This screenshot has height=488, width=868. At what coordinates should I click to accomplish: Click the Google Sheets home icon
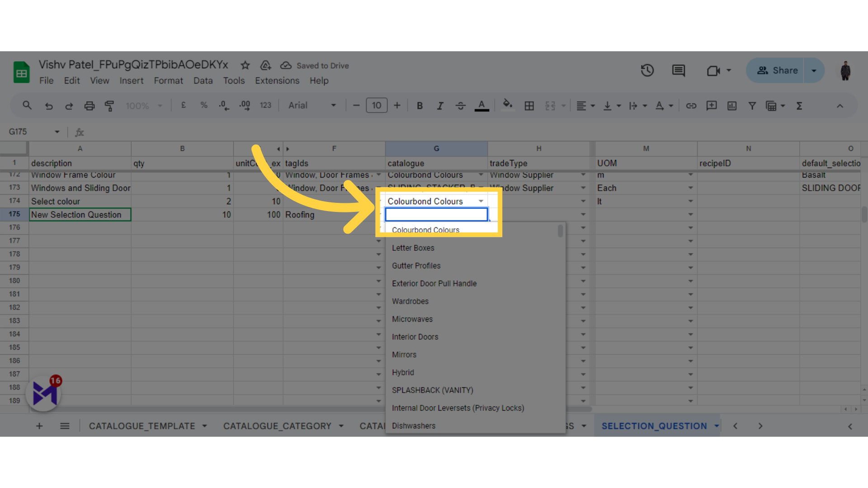[21, 72]
